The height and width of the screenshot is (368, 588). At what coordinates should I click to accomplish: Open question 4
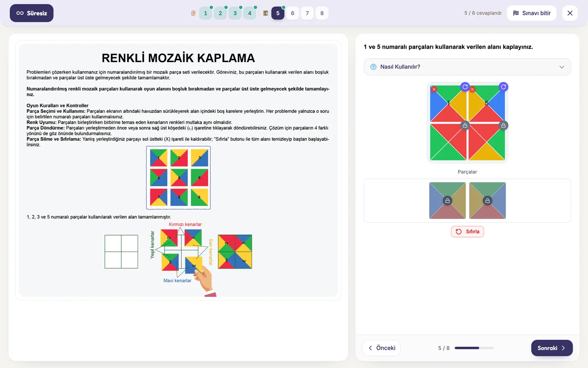[249, 13]
